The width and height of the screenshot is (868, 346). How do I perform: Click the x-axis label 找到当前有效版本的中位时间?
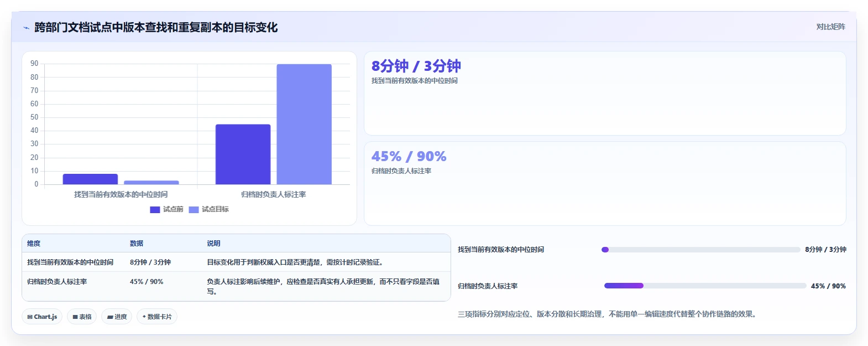121,194
